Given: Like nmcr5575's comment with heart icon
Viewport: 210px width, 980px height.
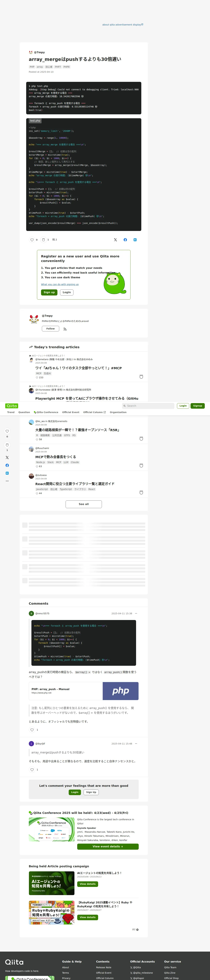Looking at the screenshot, I should click(x=32, y=730).
